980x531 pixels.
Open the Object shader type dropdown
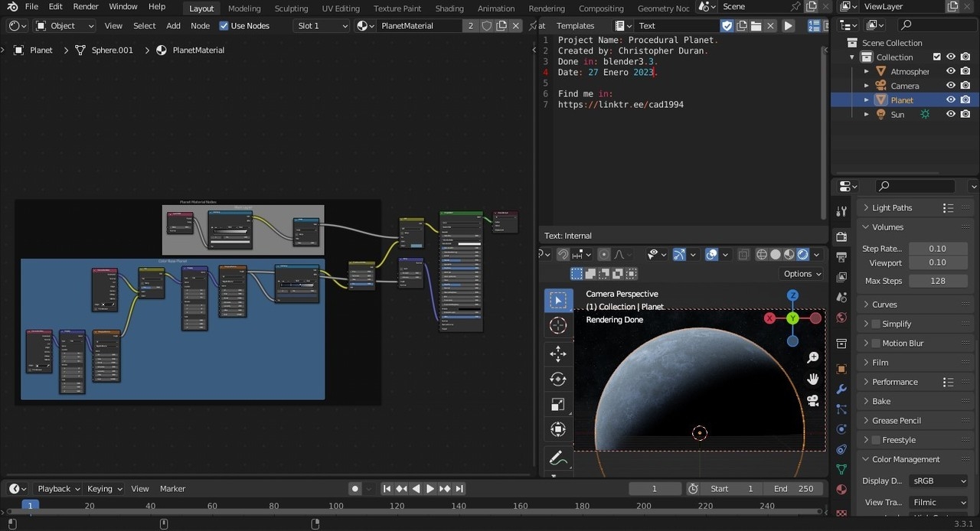(x=64, y=25)
